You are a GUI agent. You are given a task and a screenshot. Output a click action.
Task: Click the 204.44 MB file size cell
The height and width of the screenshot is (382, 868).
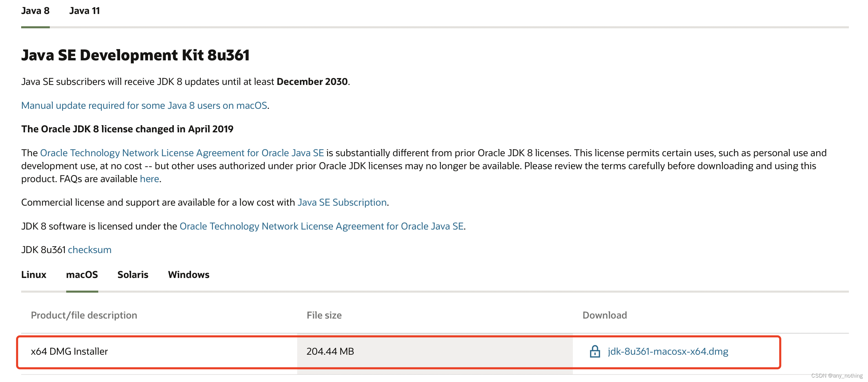pos(330,351)
